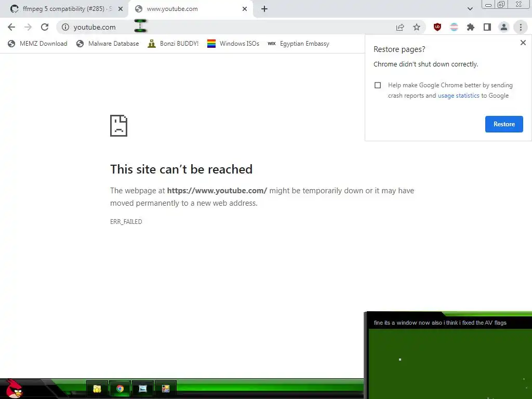Open the Chrome profile avatar
Screen dimensions: 532x399
click(x=504, y=27)
